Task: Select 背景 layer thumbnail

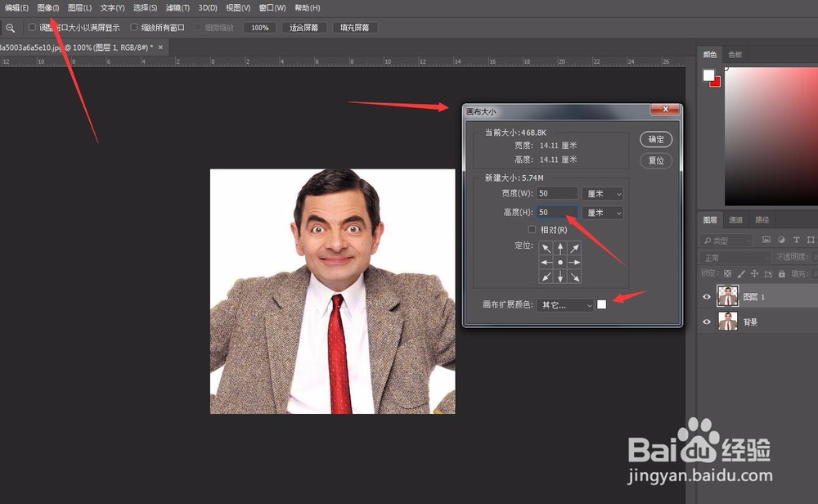Action: (x=728, y=322)
